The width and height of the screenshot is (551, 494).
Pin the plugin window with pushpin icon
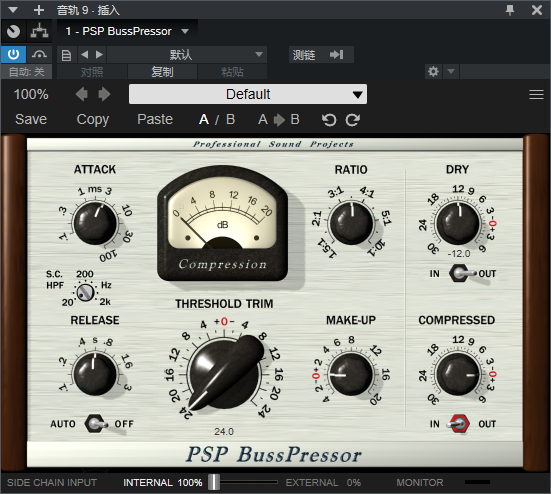coord(510,10)
